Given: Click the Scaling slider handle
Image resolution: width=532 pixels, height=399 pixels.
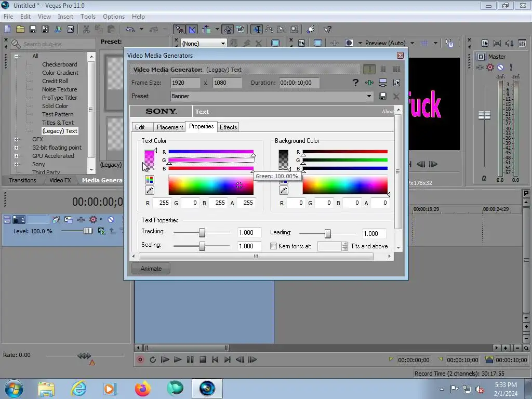Looking at the screenshot, I should (202, 246).
